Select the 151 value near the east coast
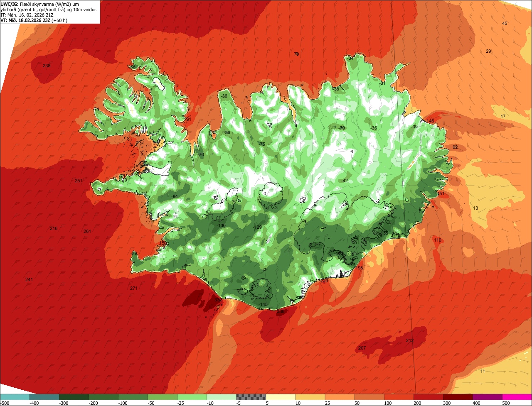This screenshot has width=532, height=406. 441,194
